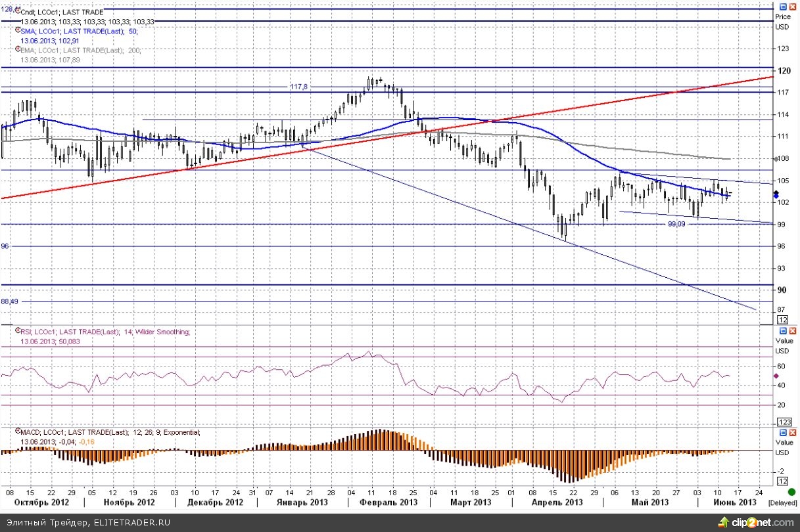Maximize the price chart pane
This screenshot has height=532, width=800.
782,7
